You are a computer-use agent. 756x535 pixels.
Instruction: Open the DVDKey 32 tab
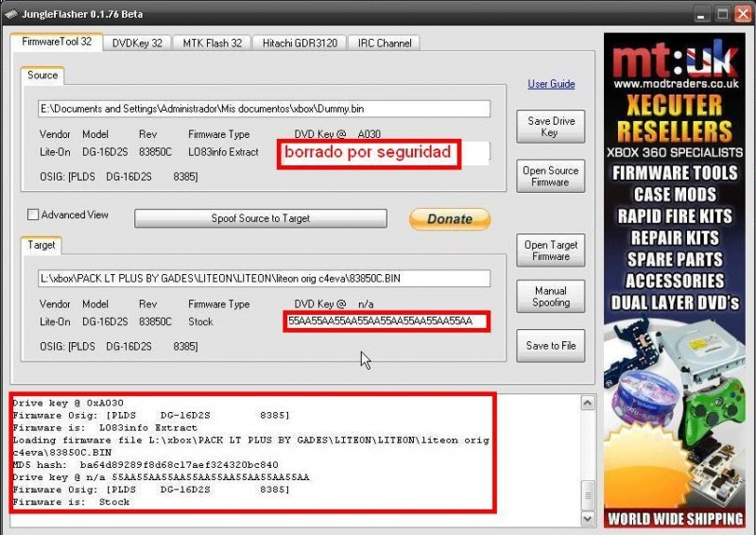tap(137, 43)
